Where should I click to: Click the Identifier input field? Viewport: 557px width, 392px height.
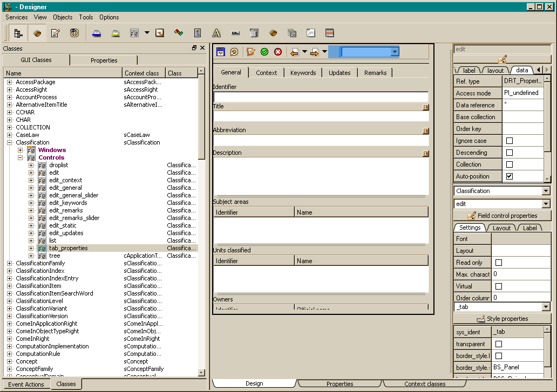point(321,97)
